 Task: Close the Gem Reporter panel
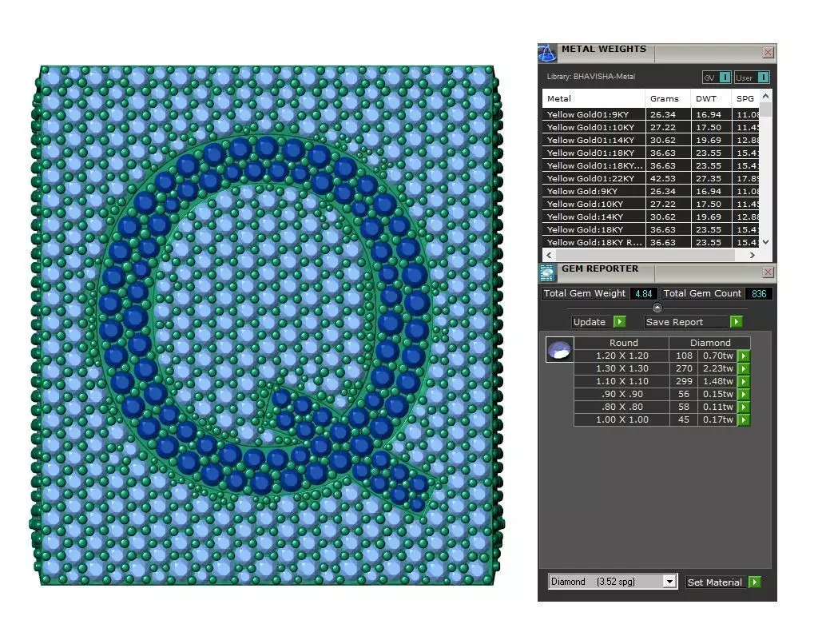coord(768,272)
